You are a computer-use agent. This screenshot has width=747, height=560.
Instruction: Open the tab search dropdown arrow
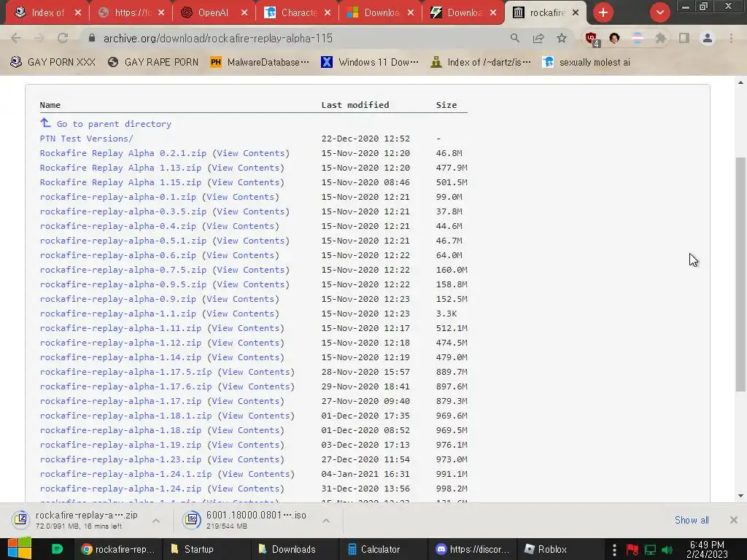659,12
